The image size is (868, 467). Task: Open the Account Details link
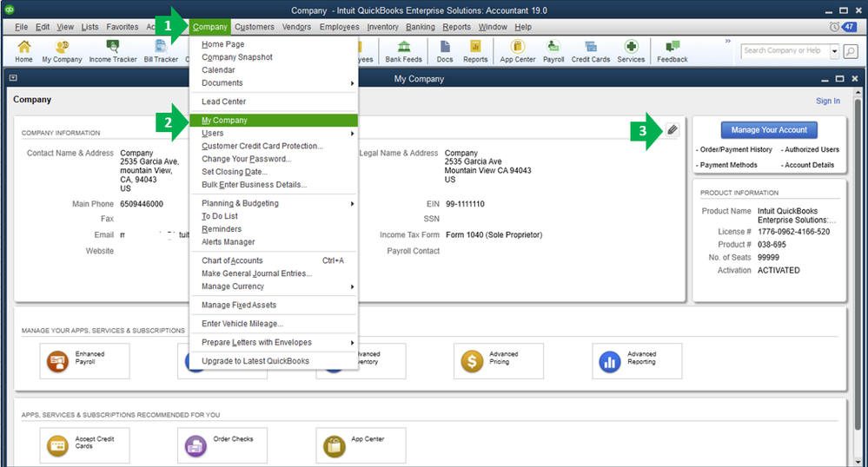click(809, 165)
